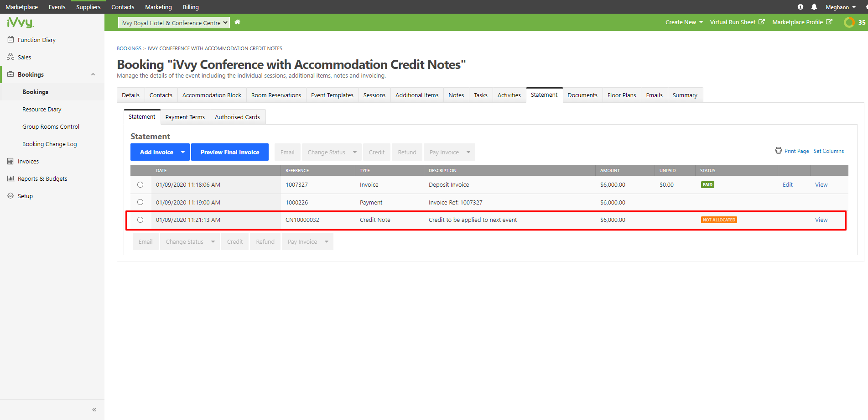Switch to the Accommodation Block tab
The height and width of the screenshot is (420, 868).
[x=212, y=95]
